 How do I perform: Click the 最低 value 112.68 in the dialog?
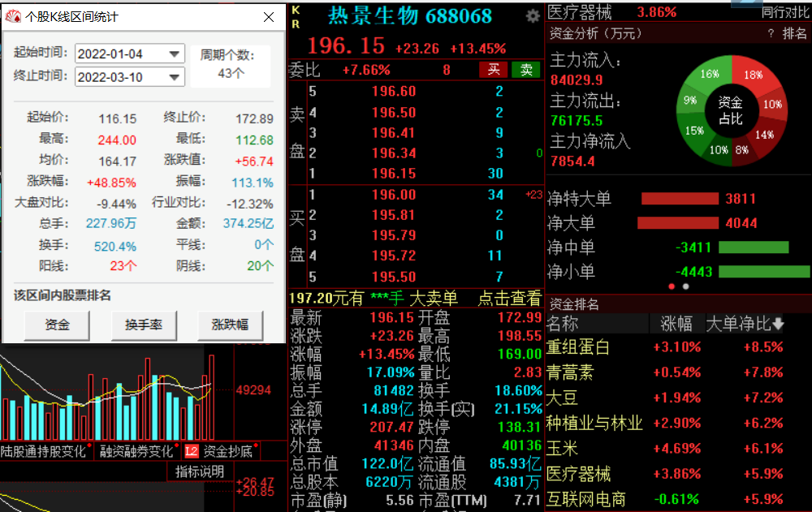(254, 140)
